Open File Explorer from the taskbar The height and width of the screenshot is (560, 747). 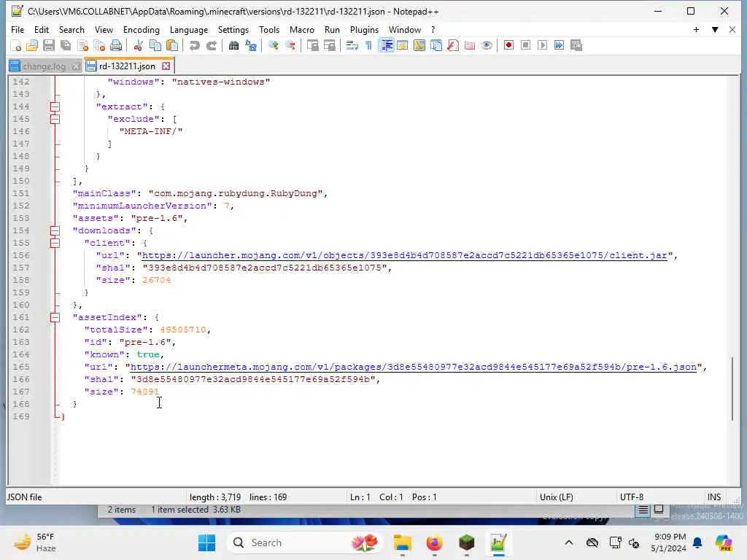(403, 542)
